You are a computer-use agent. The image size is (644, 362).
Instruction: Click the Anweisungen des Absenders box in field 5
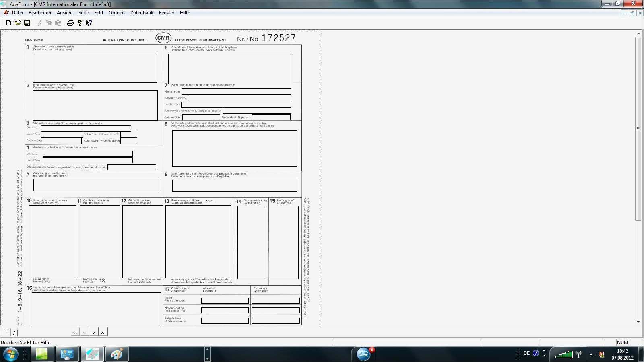[x=96, y=185]
